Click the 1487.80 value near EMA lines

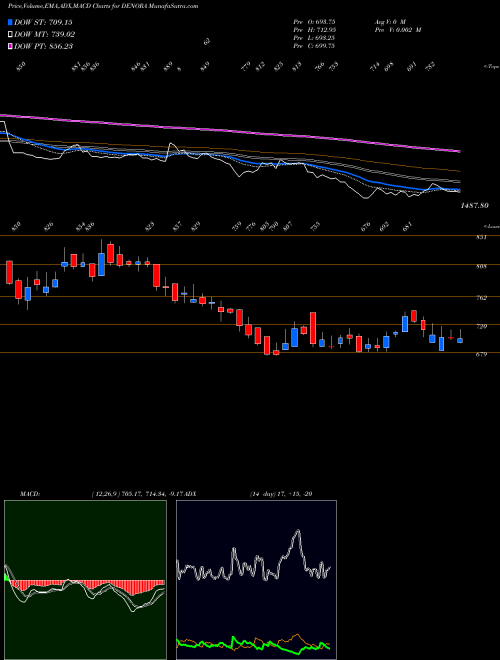[475, 205]
